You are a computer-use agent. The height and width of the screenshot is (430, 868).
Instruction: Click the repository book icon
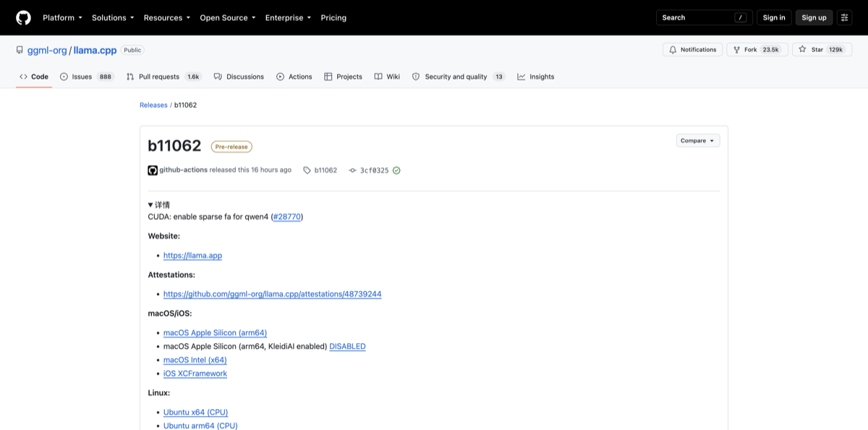click(x=20, y=50)
